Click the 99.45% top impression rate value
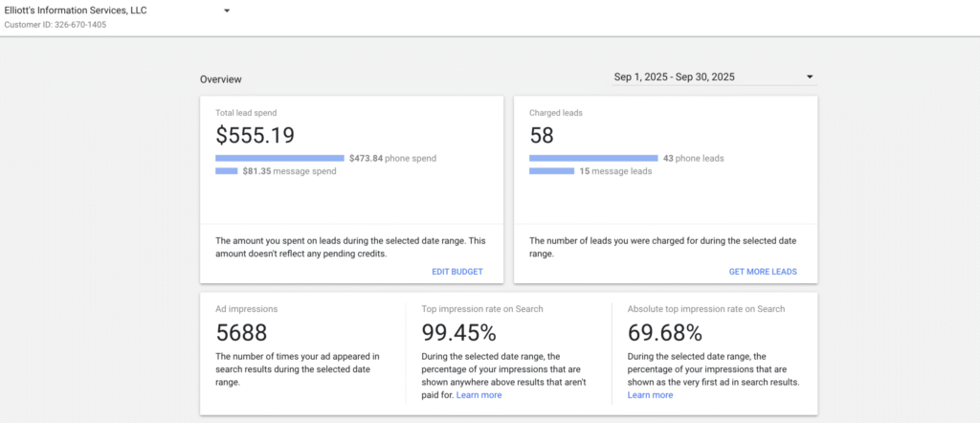Image resolution: width=980 pixels, height=423 pixels. tap(458, 332)
